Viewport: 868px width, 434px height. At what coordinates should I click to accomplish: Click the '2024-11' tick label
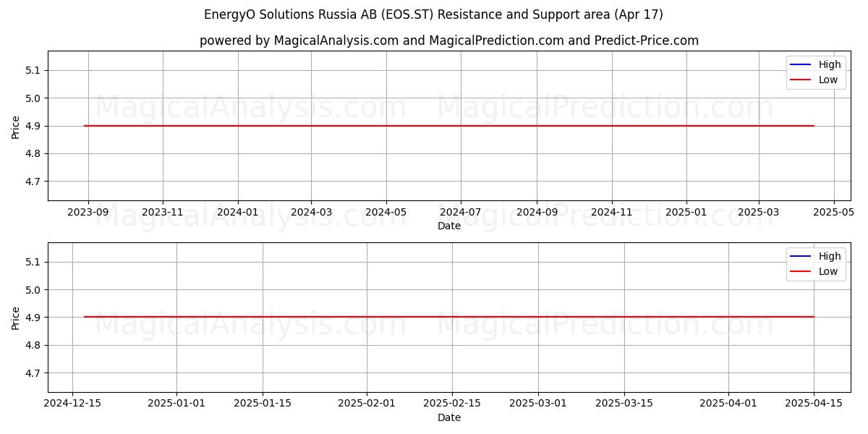click(612, 212)
